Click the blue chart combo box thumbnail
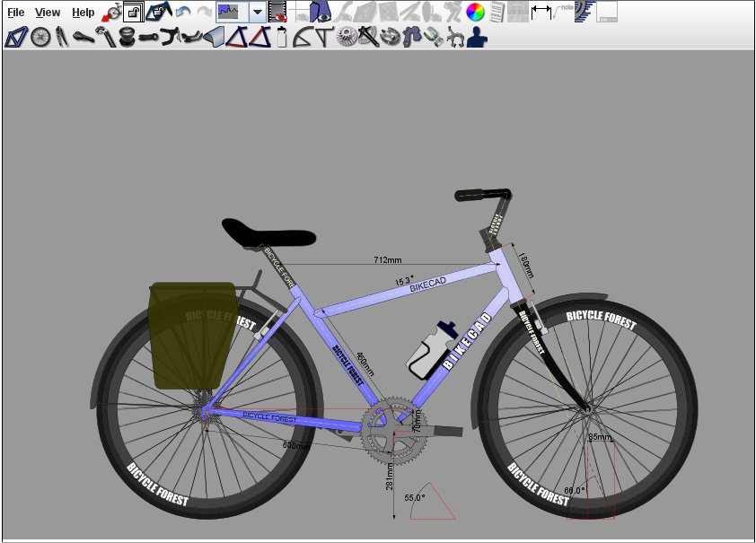 click(x=232, y=13)
